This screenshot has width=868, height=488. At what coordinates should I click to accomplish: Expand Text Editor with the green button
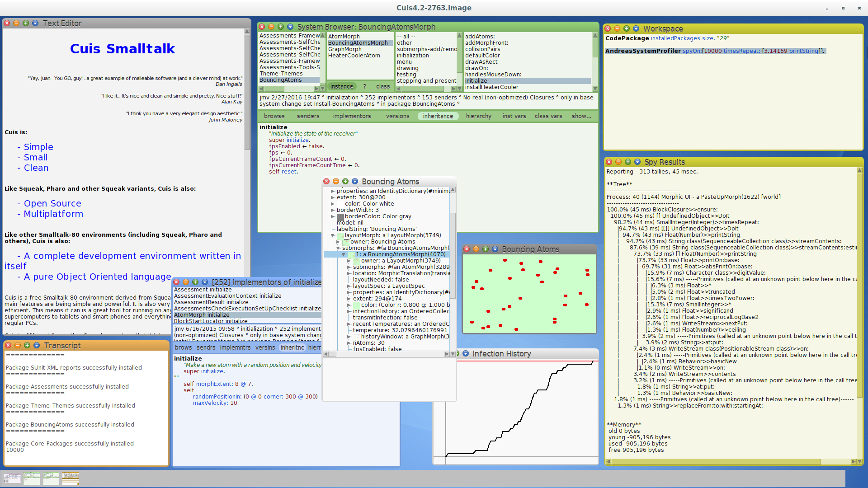pyautogui.click(x=26, y=23)
